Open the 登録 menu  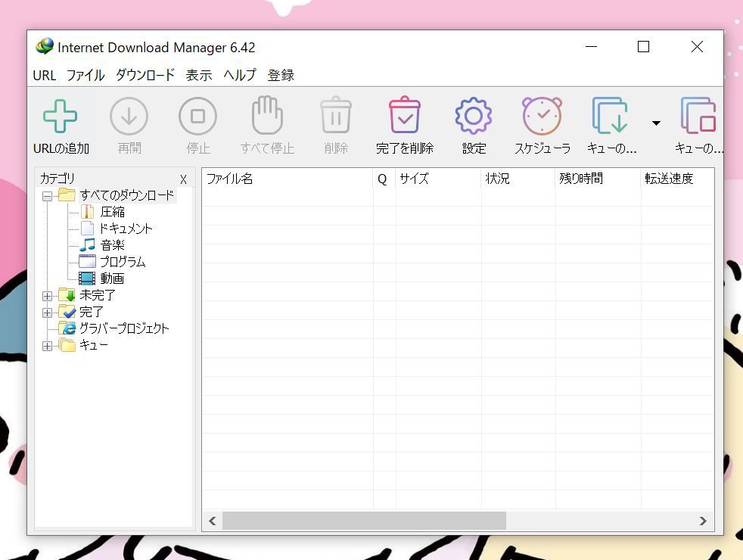point(281,76)
